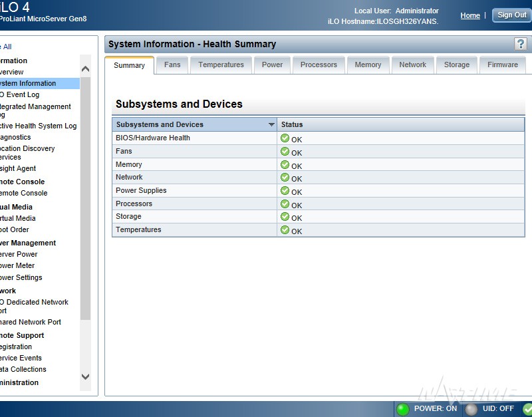Click the green check icon in Storage row

coord(285,216)
